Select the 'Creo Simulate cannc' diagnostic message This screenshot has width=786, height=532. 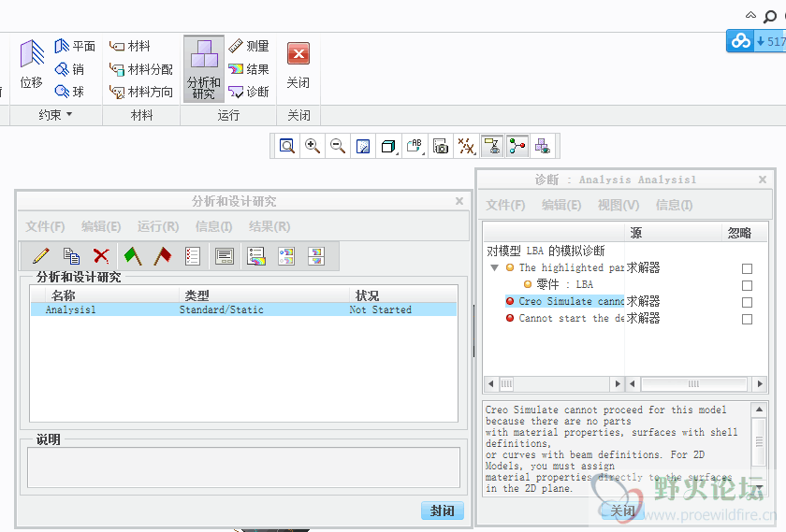pyautogui.click(x=564, y=301)
